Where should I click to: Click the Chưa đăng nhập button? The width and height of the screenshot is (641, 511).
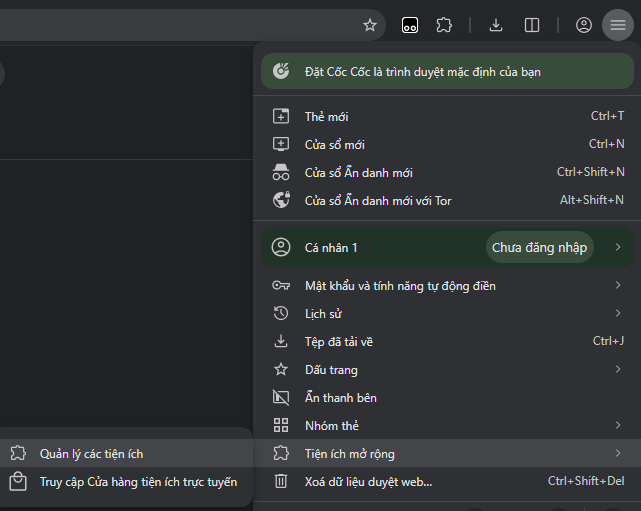click(x=539, y=247)
